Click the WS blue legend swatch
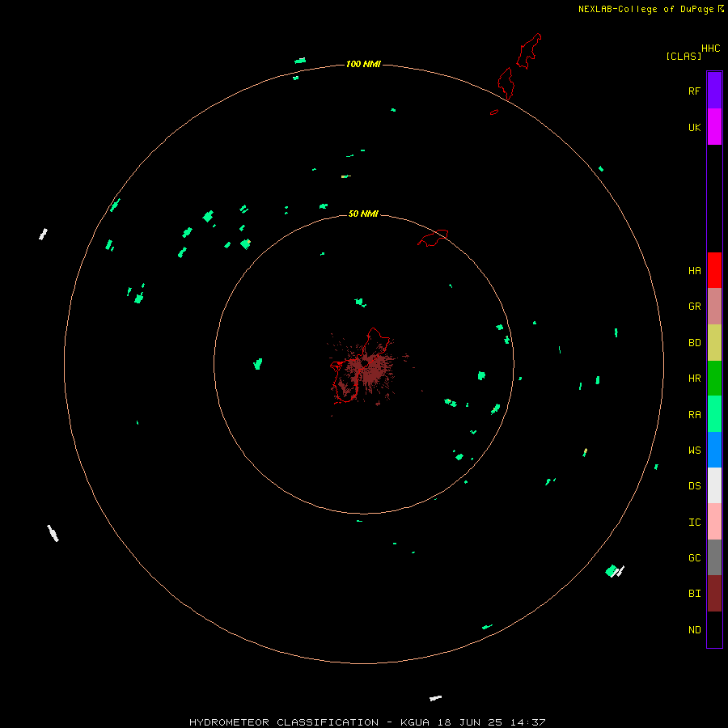728x728 pixels. [x=714, y=450]
